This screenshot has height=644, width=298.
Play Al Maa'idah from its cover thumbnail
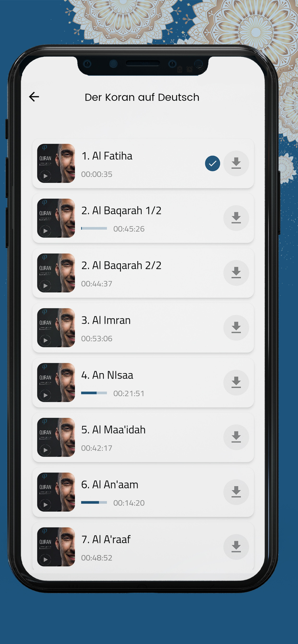[56, 437]
